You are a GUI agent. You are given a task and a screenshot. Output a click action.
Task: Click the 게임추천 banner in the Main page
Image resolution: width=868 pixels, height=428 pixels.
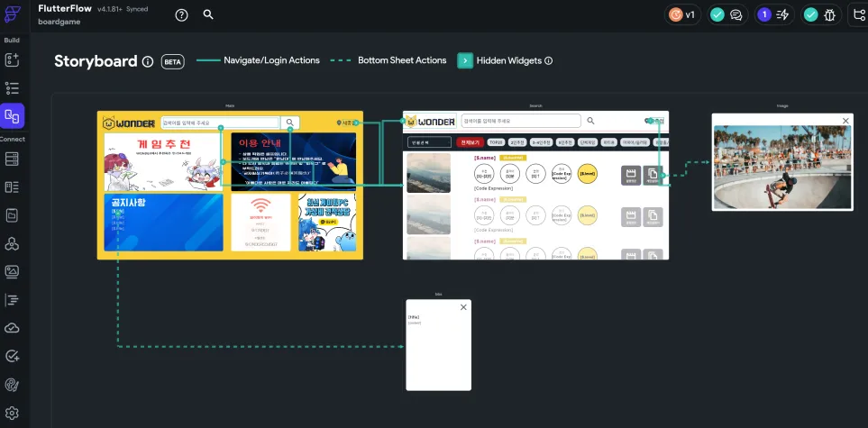point(163,162)
